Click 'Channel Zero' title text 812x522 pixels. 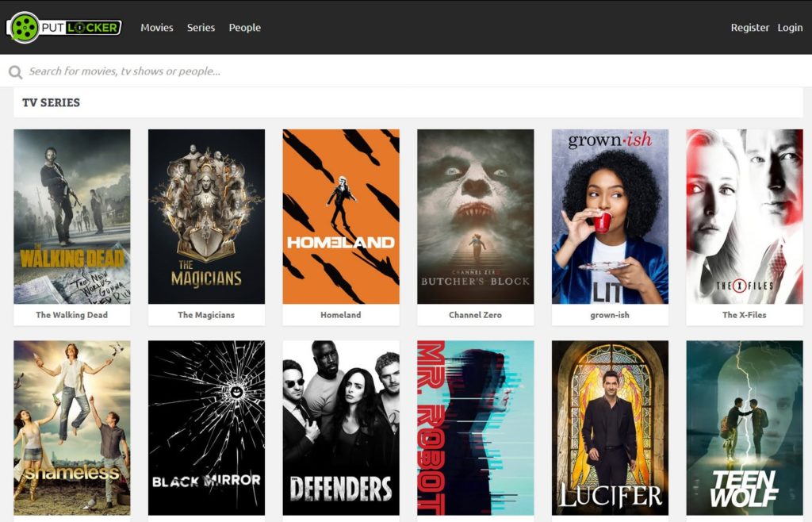point(476,315)
